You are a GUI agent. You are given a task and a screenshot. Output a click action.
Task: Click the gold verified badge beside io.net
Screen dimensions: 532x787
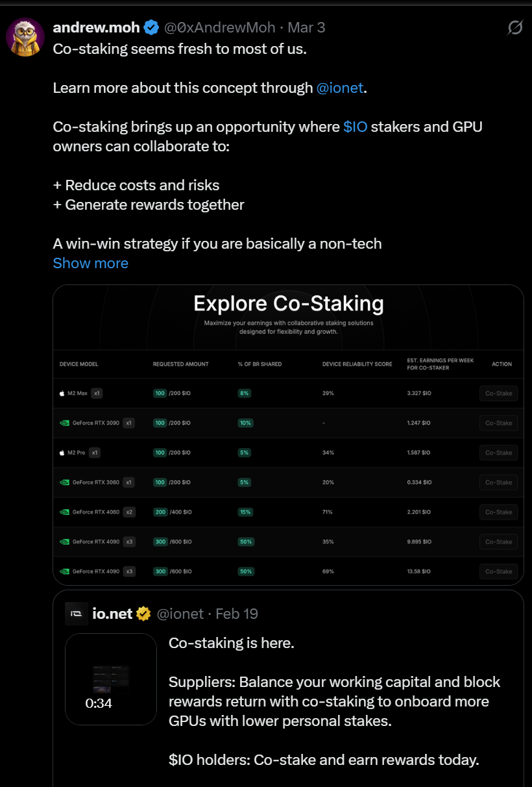(143, 614)
